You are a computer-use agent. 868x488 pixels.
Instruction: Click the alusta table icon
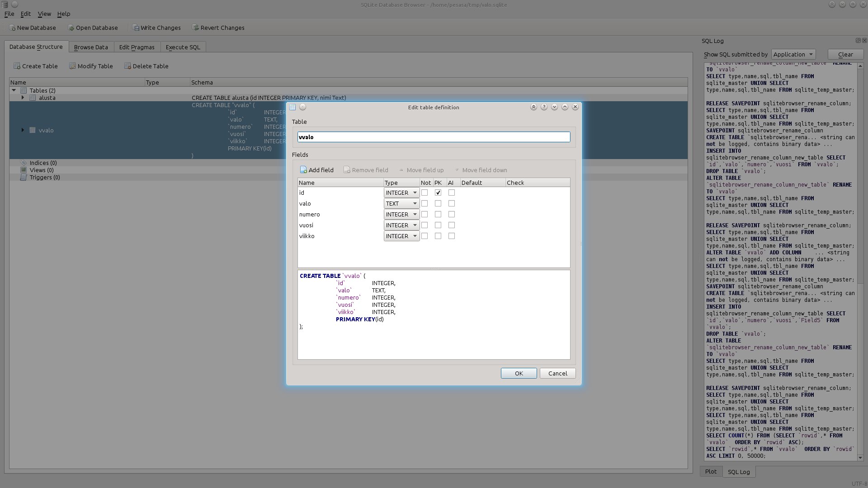pyautogui.click(x=33, y=98)
